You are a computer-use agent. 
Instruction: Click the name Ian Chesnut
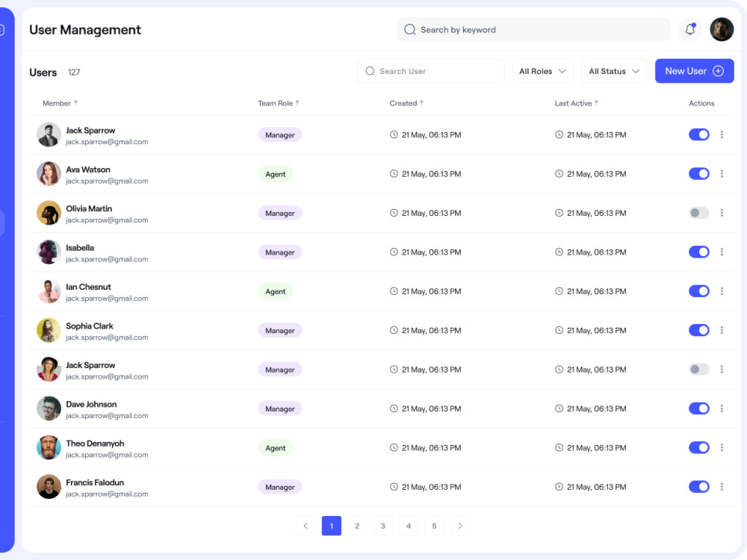click(x=88, y=287)
